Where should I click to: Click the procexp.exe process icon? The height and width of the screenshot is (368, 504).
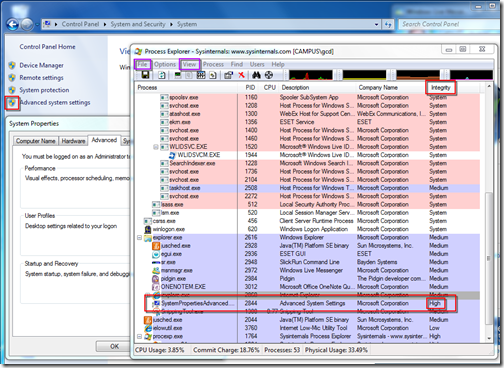point(148,336)
